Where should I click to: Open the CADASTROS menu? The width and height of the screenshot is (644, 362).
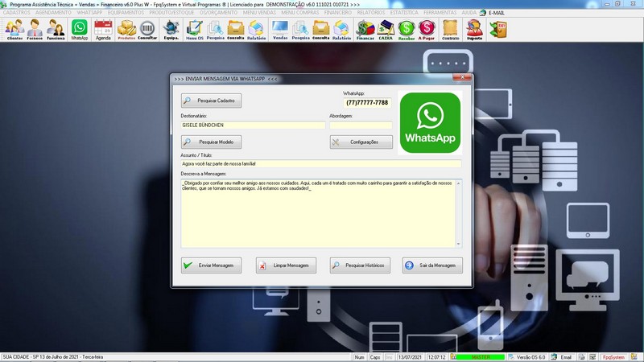(x=16, y=13)
